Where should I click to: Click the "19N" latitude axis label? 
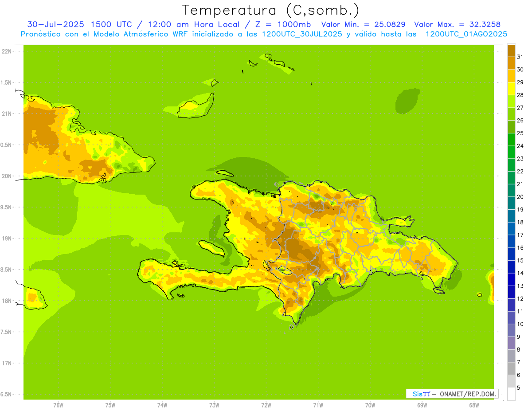pos(7,239)
